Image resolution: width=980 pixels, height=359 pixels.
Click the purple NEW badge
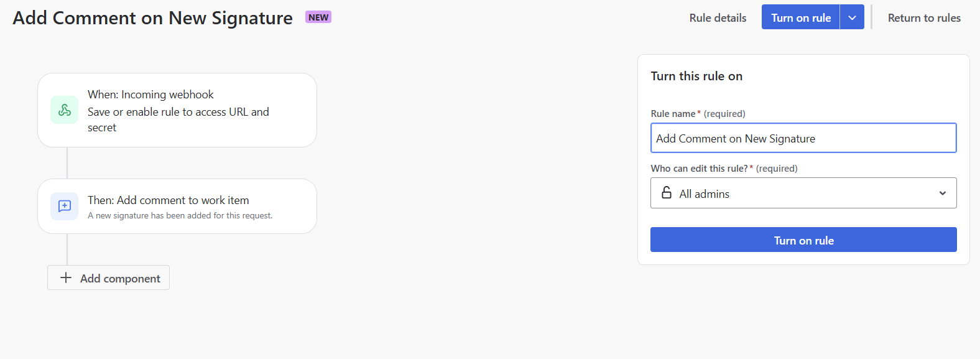[318, 17]
